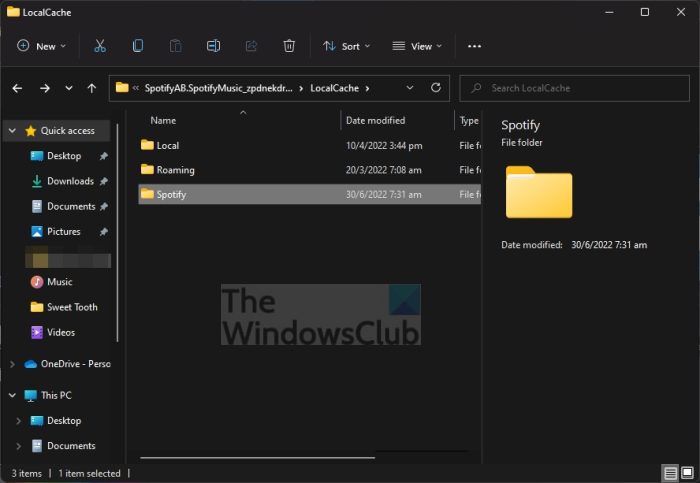Click the pin icon beside Downloads

tap(104, 181)
